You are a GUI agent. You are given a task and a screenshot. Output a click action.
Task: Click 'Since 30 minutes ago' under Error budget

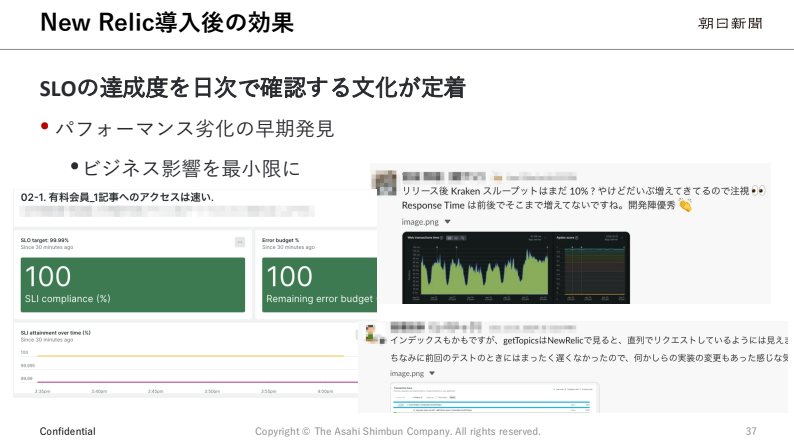click(288, 247)
